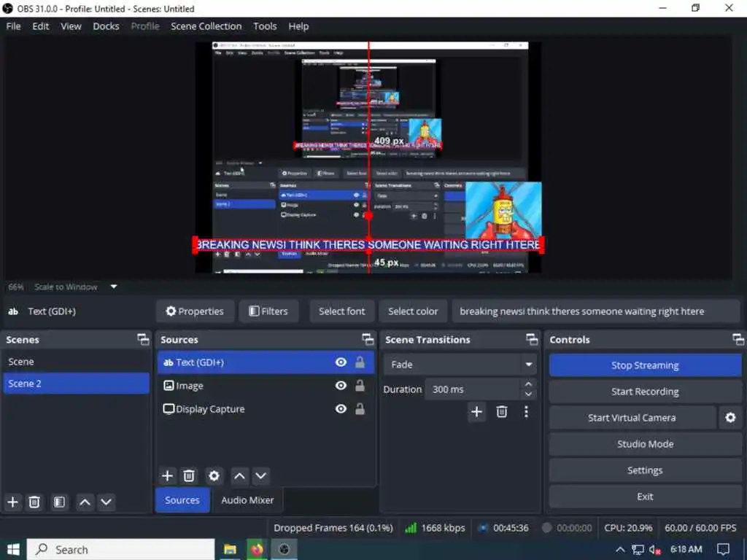Viewport: 747px width, 560px height.
Task: Move source up in Sources list
Action: click(x=239, y=475)
